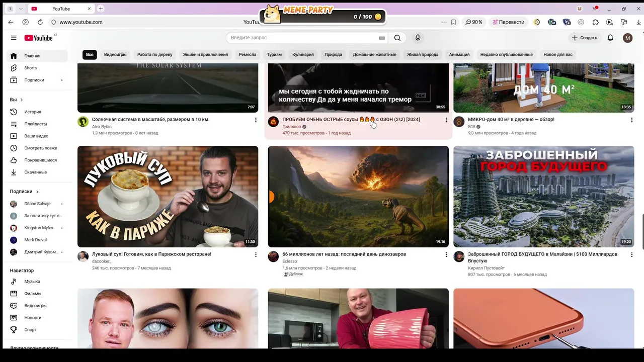Click the Перевести translate button
The image size is (644, 362).
pos(508,22)
